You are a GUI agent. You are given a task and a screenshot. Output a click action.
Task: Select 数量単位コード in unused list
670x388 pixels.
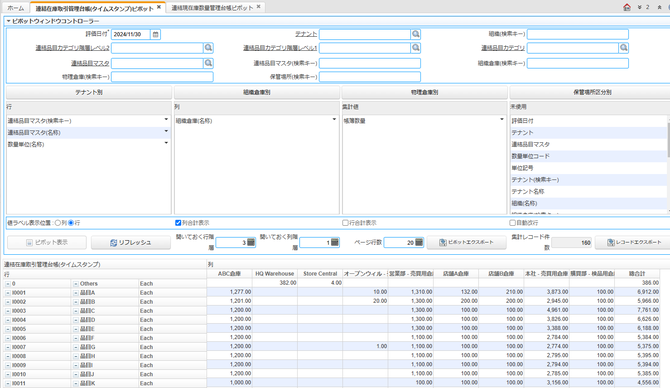point(588,156)
